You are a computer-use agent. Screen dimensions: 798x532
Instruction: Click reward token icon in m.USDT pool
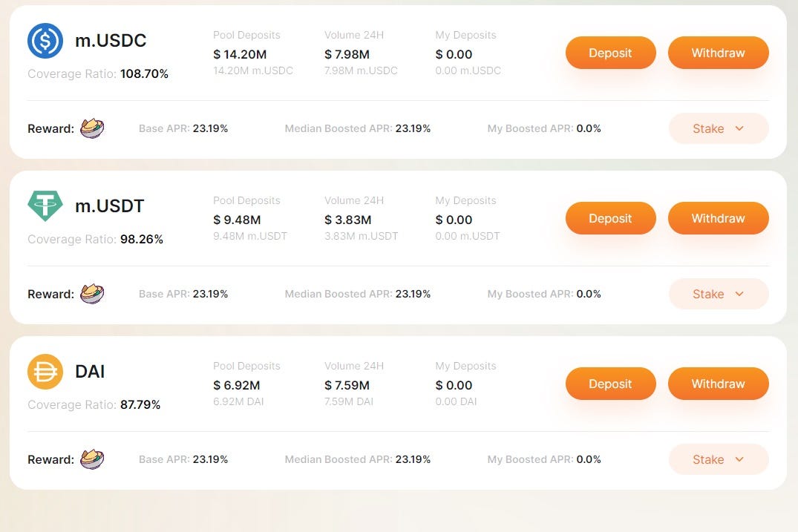[92, 294]
